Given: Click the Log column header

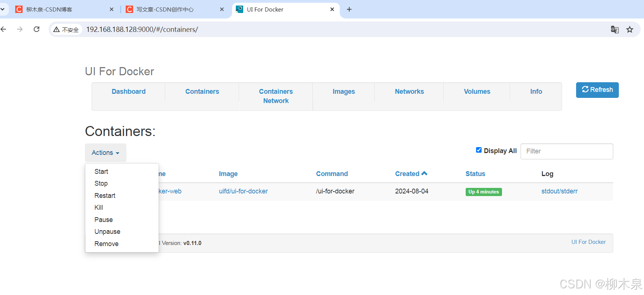Looking at the screenshot, I should point(547,174).
